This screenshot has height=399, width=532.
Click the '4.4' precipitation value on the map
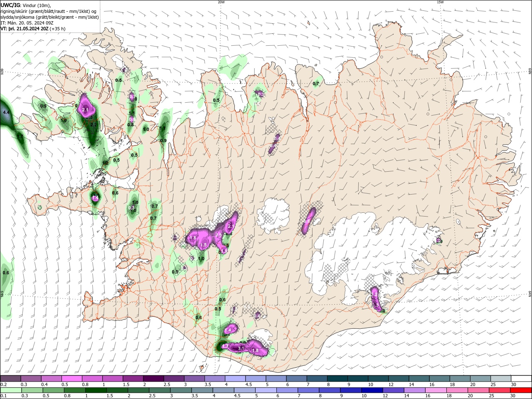pos(6,113)
